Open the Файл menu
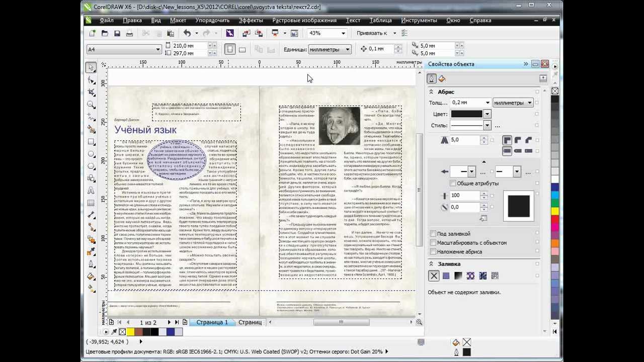Image resolution: width=644 pixels, height=362 pixels. [107, 20]
